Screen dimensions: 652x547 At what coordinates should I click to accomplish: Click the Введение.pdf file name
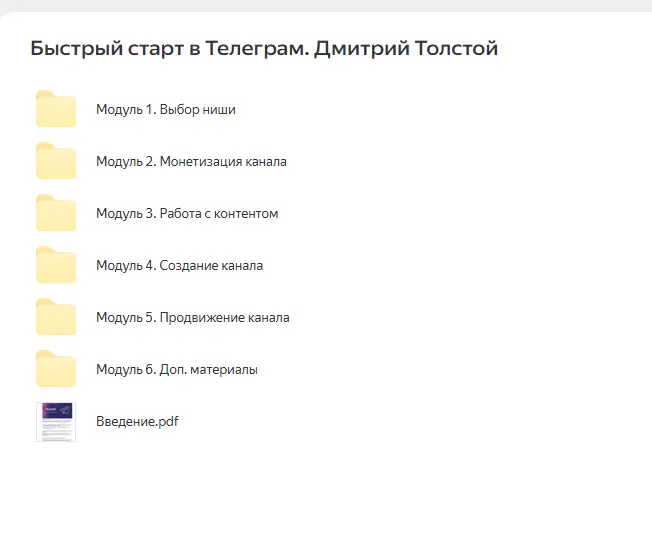[137, 422]
